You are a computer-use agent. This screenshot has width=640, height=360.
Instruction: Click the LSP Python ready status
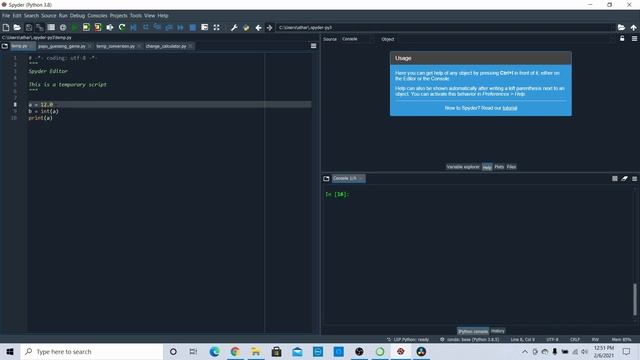408,340
